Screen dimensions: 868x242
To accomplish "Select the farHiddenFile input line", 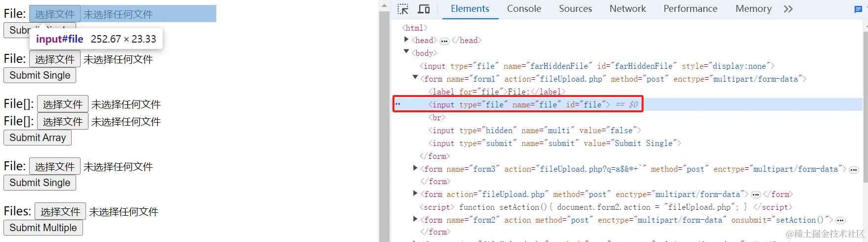I will (597, 66).
